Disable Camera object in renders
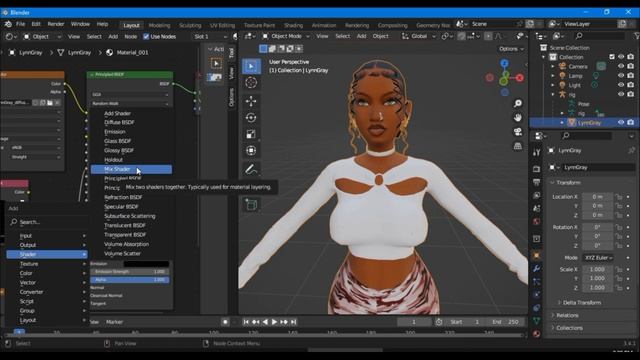Image resolution: width=640 pixels, height=360 pixels. click(631, 66)
